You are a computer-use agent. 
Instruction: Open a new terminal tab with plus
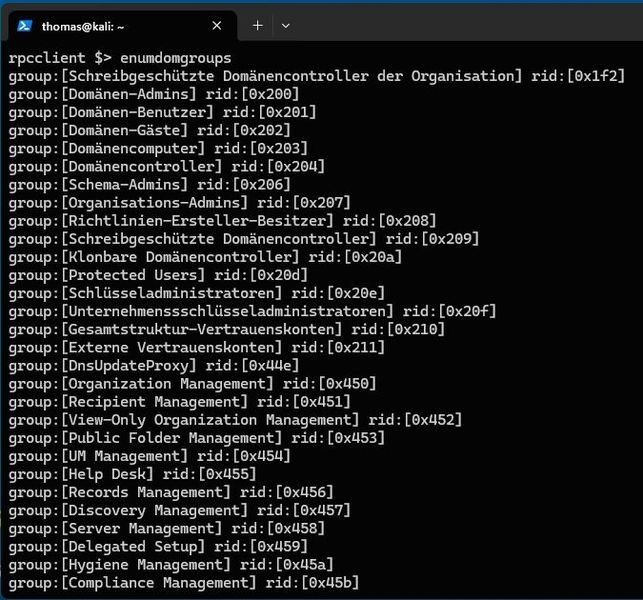(x=258, y=26)
